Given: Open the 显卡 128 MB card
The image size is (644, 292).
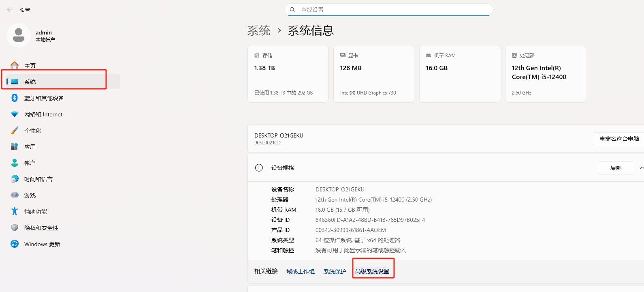Looking at the screenshot, I should [x=374, y=74].
